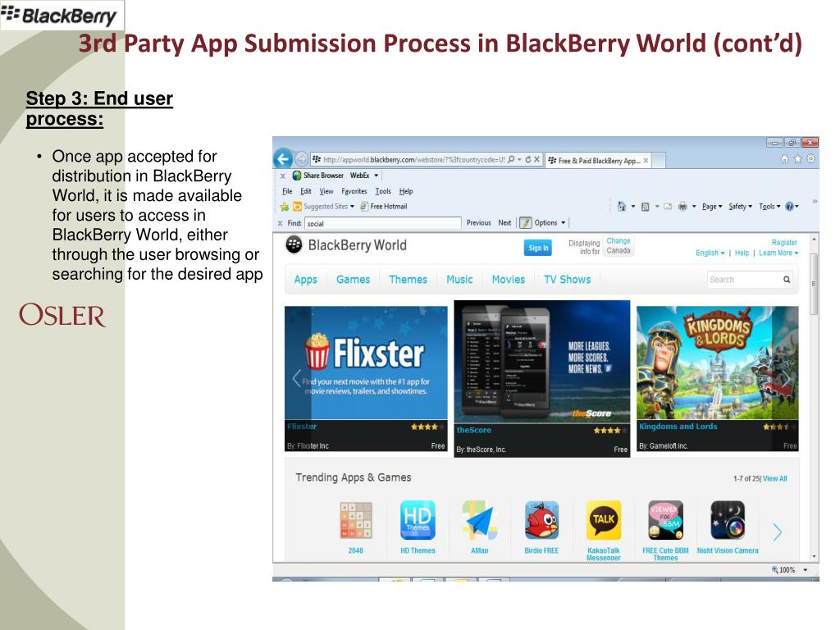Switch to the Music tab

click(459, 280)
